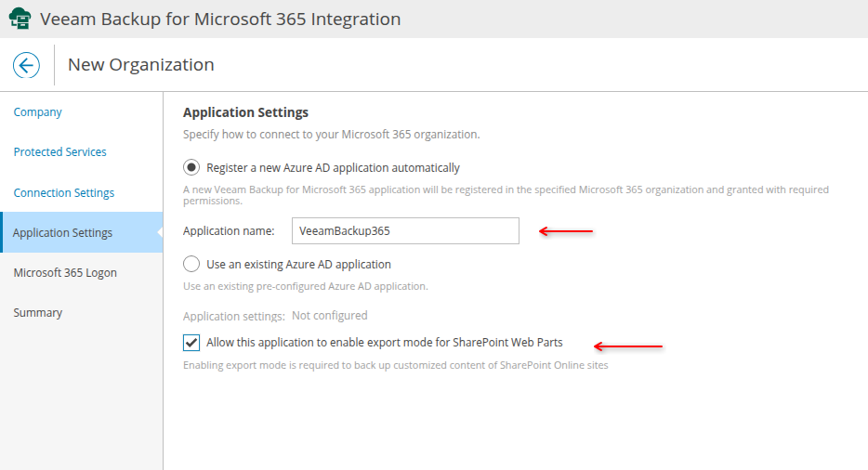Viewport: 868px width, 470px height.
Task: Uncheck the SharePoint Web Parts export mode checkbox
Action: point(191,343)
